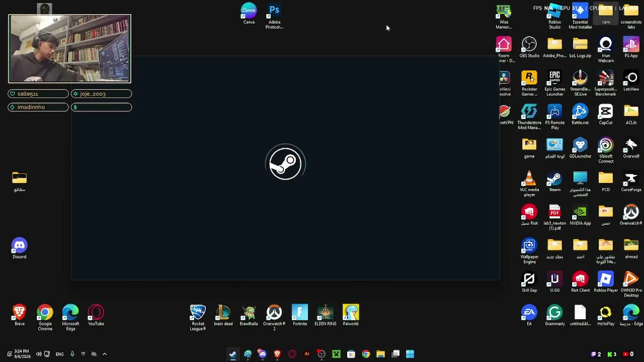
Task: Click the Minecraft icon in the taskbar
Action: click(x=336, y=354)
